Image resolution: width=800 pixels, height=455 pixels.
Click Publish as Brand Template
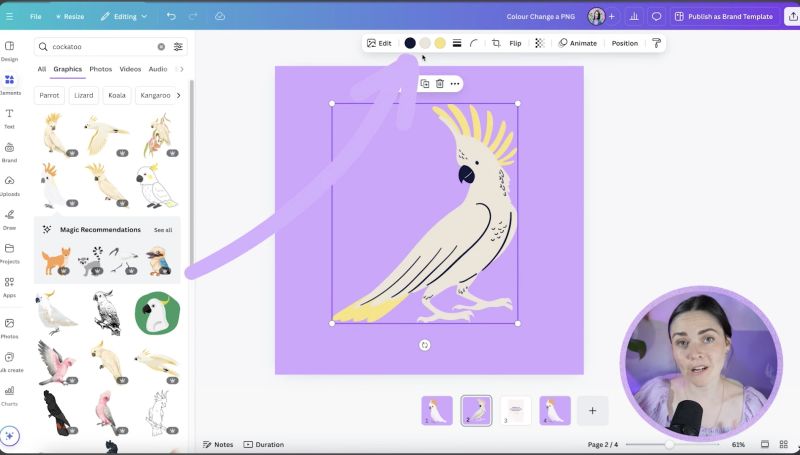point(724,16)
